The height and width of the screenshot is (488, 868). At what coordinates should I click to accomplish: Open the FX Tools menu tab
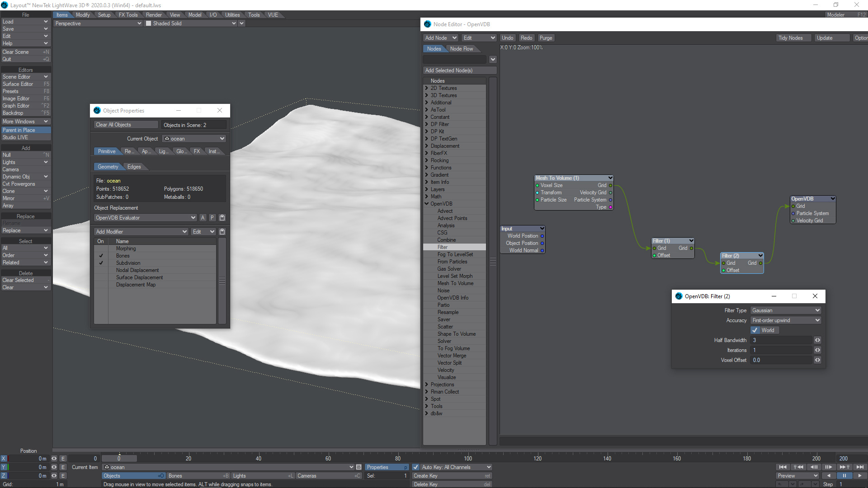[128, 15]
